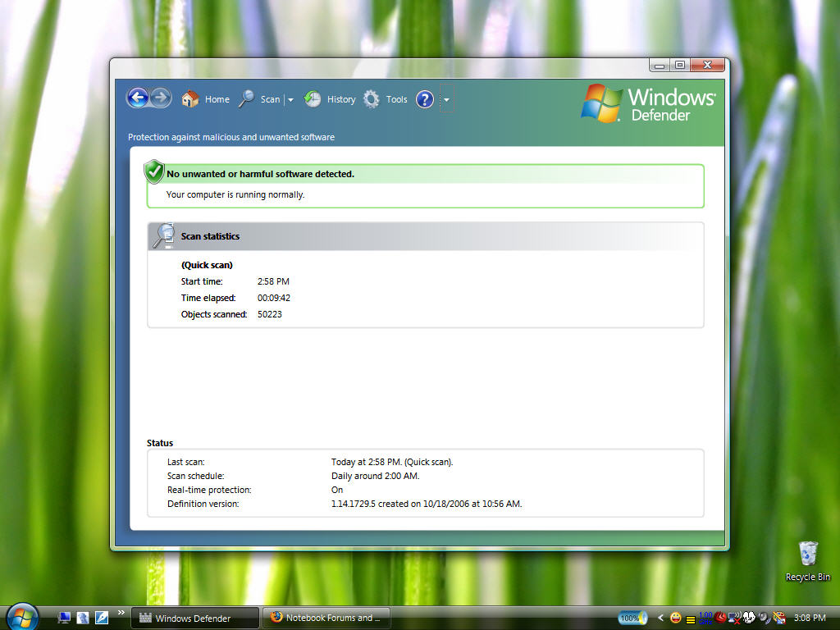Viewport: 840px width, 630px height.
Task: Click the '(Quick scan)' label
Action: coord(207,265)
